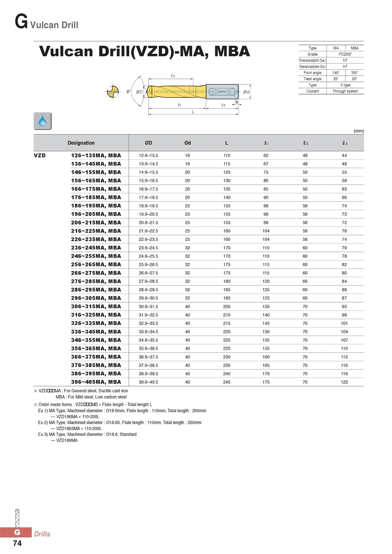Click the yellow drill body diagram
Viewport: 392px width, 554px height.
(x=176, y=92)
